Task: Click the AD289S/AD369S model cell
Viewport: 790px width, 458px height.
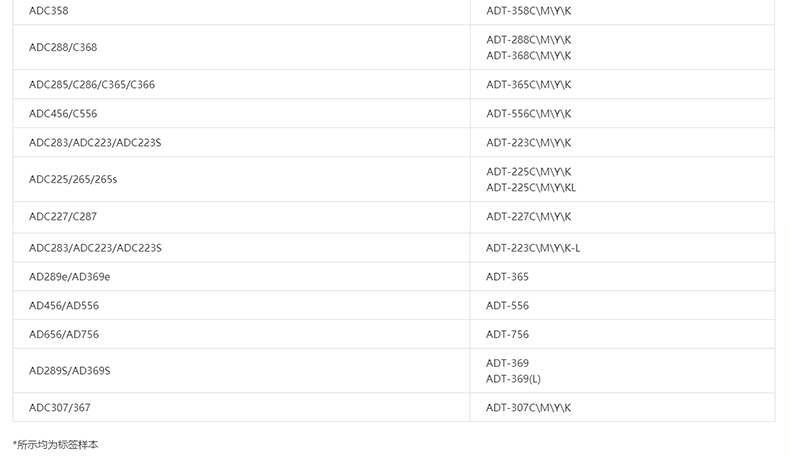Action: (x=69, y=371)
